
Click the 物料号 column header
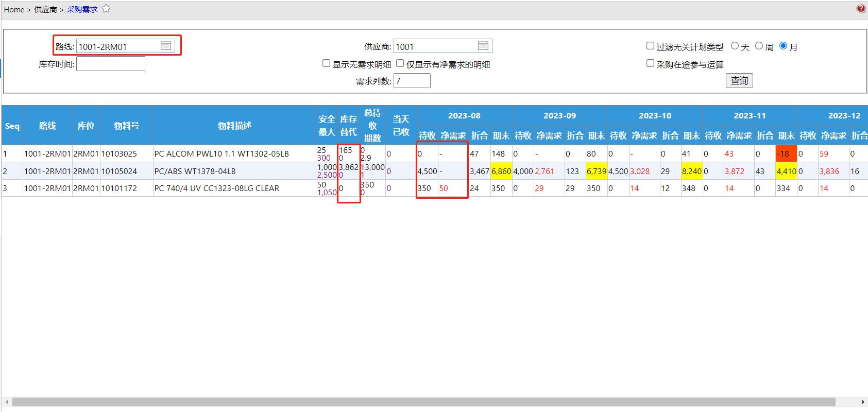coord(126,126)
